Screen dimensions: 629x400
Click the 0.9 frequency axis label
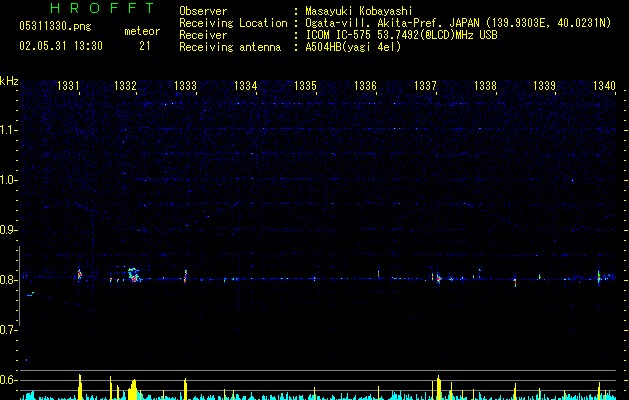coord(9,230)
